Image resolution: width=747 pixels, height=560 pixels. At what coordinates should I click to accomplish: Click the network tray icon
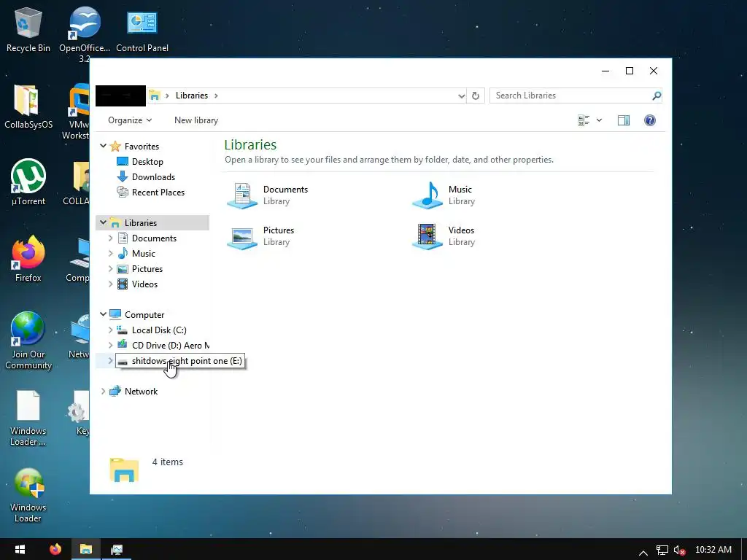pos(662,550)
